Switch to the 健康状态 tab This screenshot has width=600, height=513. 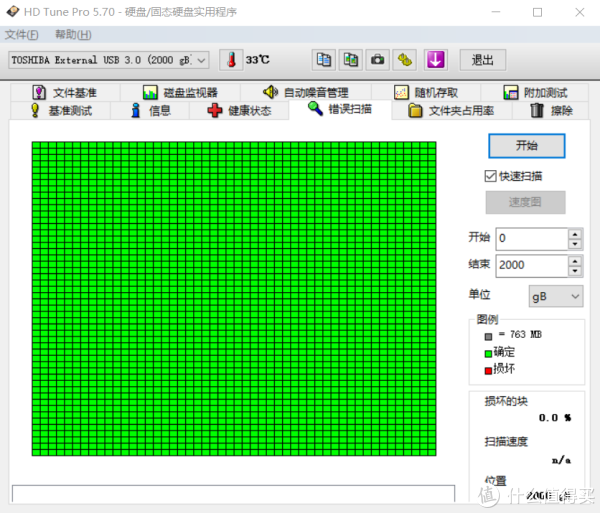click(x=239, y=111)
